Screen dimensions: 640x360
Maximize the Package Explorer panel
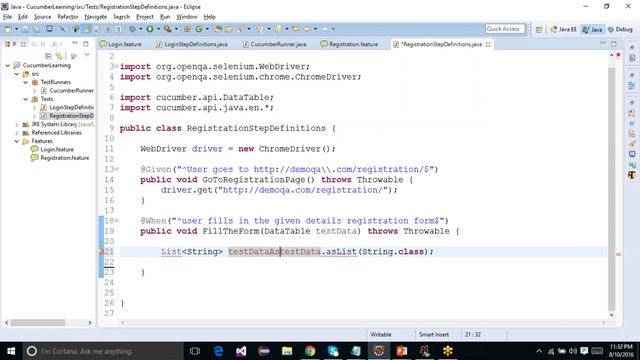[86, 44]
